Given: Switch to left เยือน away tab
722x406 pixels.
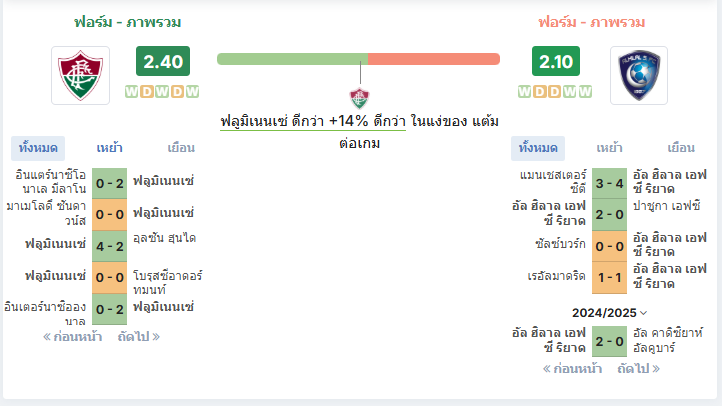Looking at the screenshot, I should 181,148.
